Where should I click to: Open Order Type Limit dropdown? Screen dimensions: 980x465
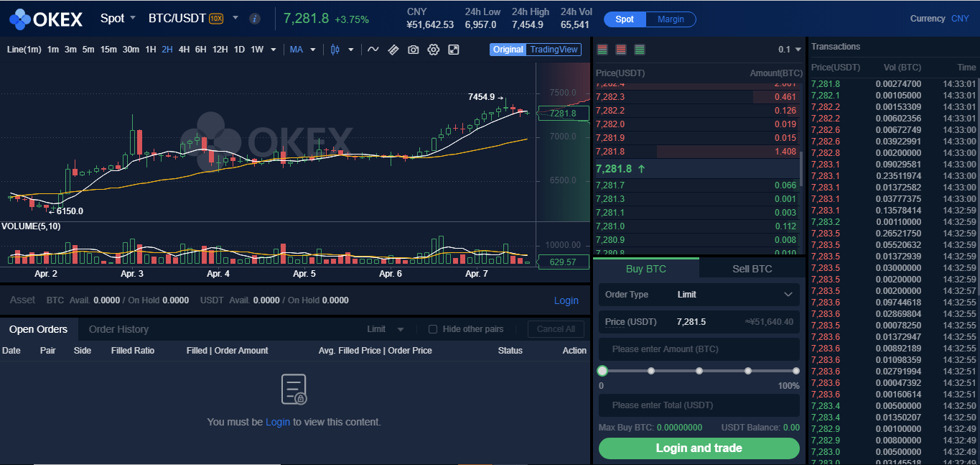(699, 295)
